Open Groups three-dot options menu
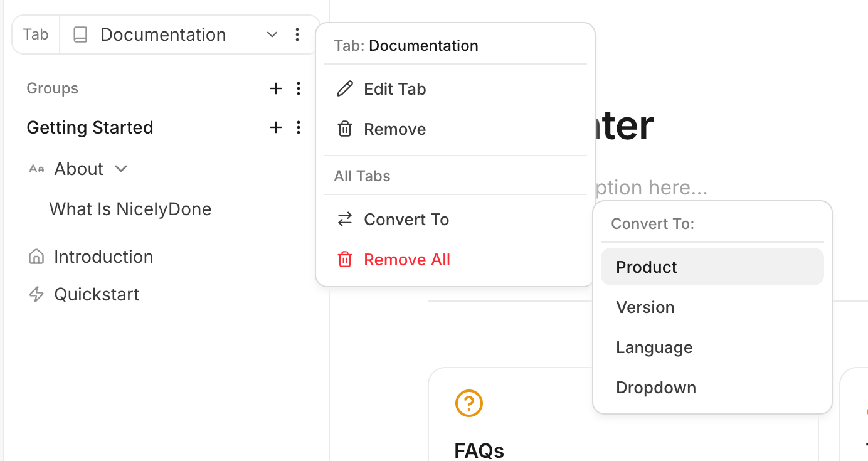Image resolution: width=868 pixels, height=461 pixels. 299,88
